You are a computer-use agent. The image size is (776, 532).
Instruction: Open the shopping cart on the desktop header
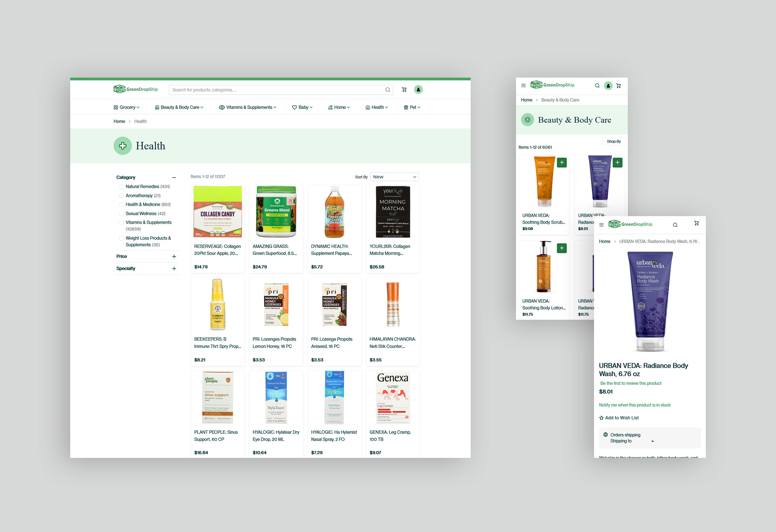coord(404,89)
